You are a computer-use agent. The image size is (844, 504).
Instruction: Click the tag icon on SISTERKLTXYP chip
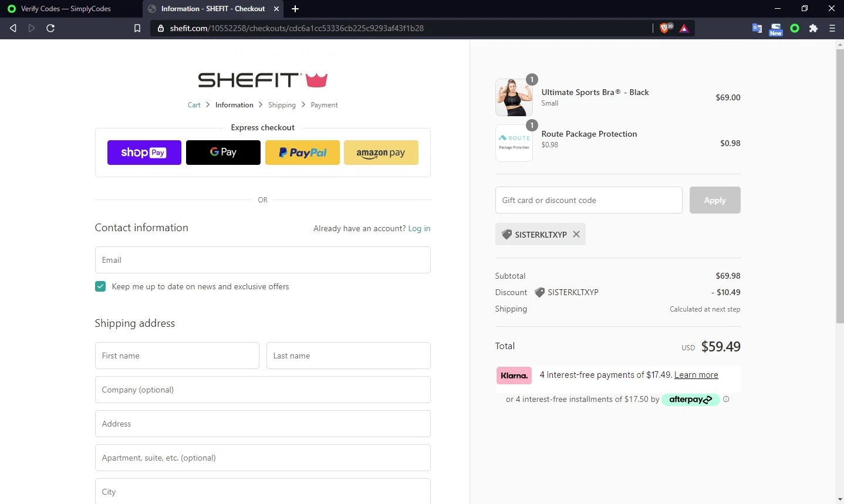(x=507, y=234)
